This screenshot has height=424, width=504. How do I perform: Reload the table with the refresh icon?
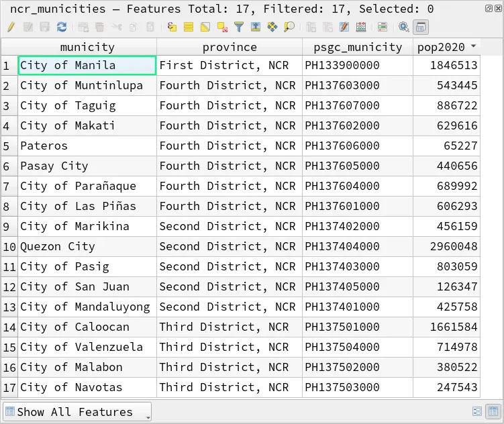click(x=62, y=27)
